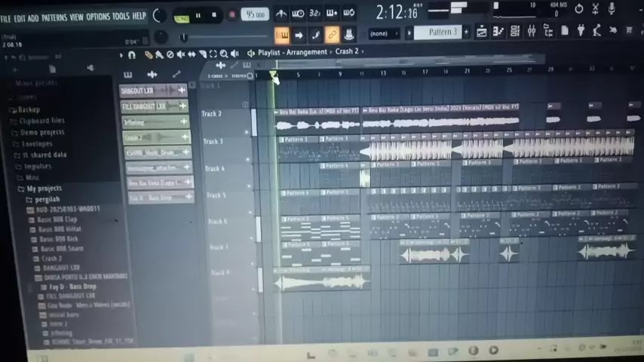Click the tempo field showing 95
Viewport: 644px width, 362px height.
[x=255, y=14]
